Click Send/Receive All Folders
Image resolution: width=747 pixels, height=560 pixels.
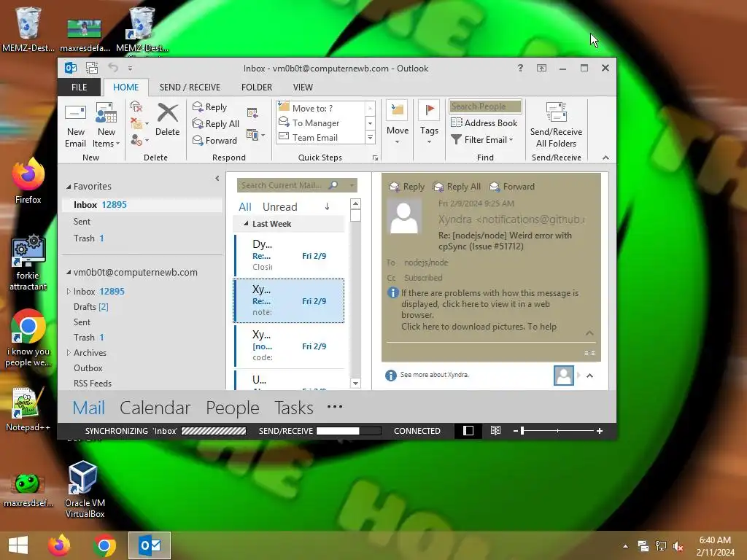[x=556, y=125]
